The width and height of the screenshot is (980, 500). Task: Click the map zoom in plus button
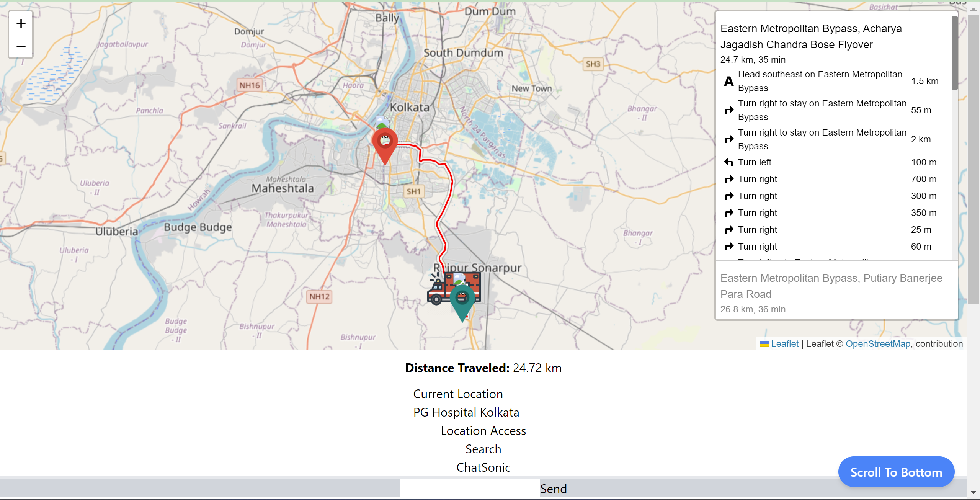[21, 24]
